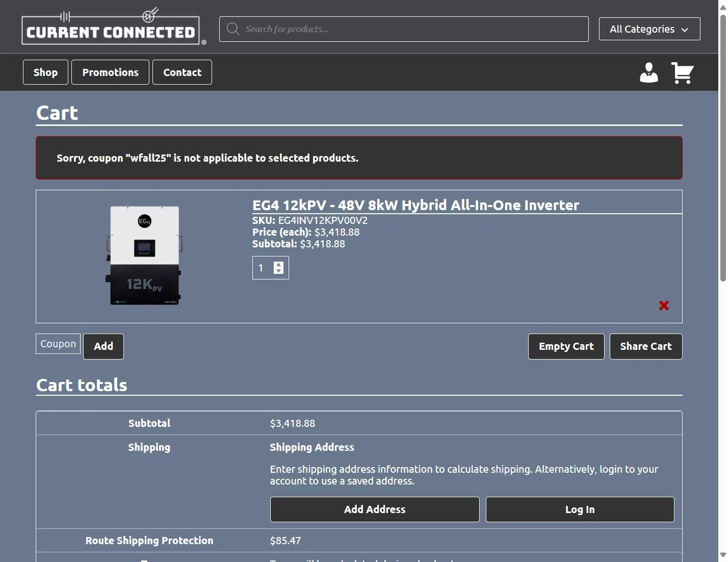
Task: Open the shopping cart icon
Action: coord(682,72)
